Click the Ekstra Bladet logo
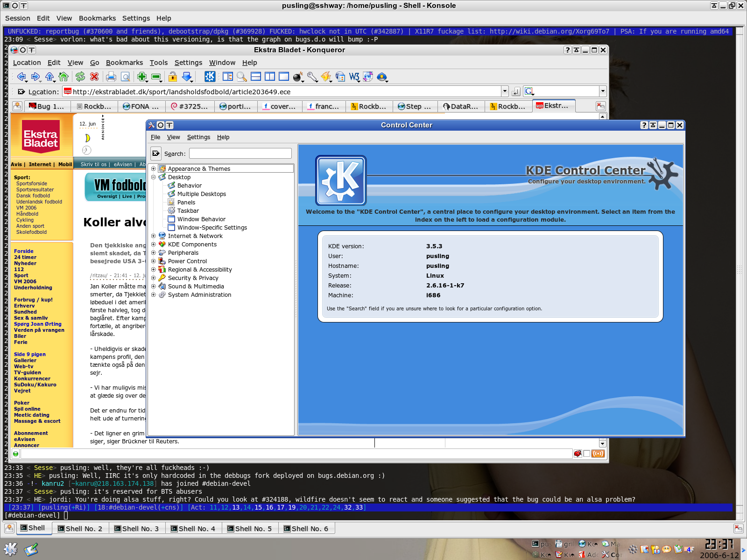Screen dimensions: 747x560 [x=41, y=137]
